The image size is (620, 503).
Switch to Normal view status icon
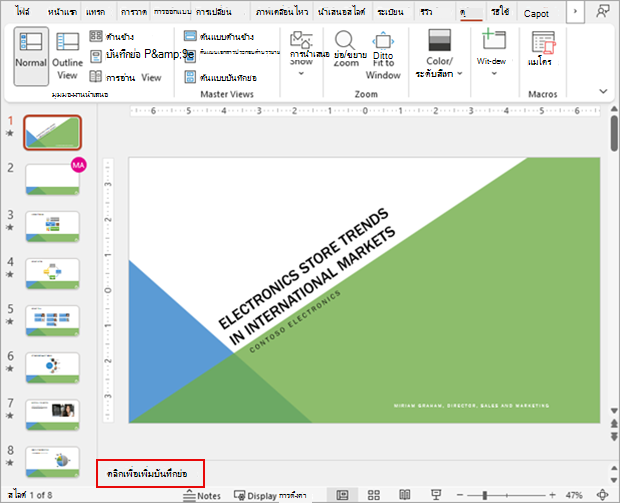pos(342,495)
